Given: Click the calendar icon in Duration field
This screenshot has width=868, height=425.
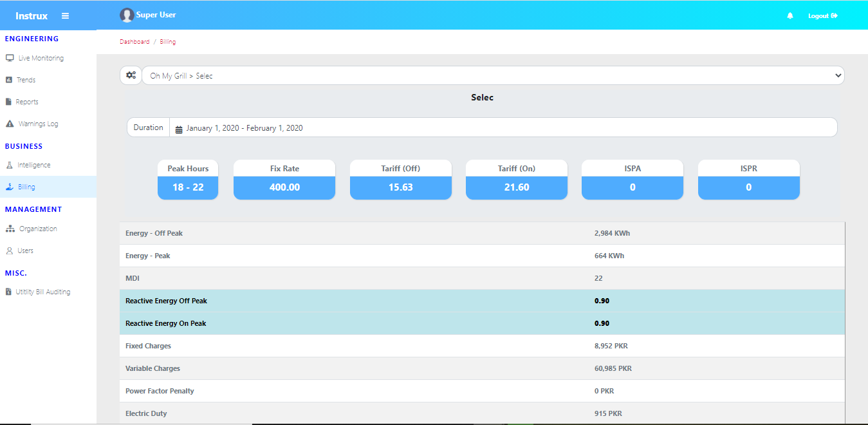Looking at the screenshot, I should coord(179,129).
